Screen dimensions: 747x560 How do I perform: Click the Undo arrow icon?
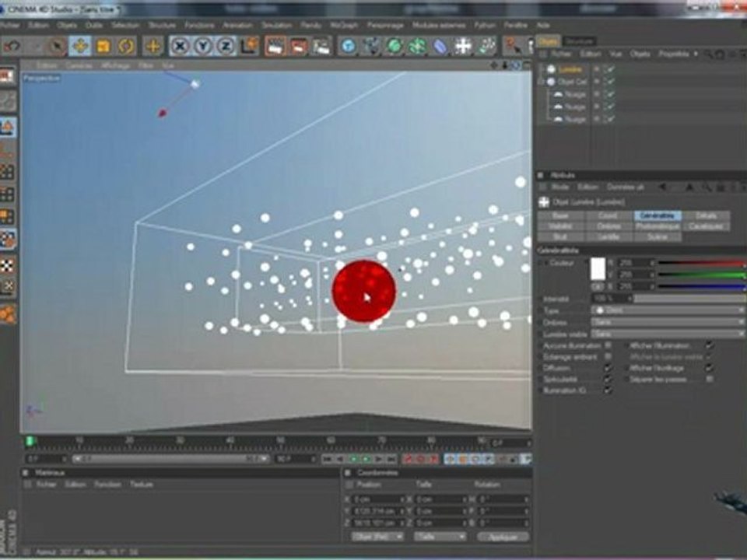(x=12, y=46)
